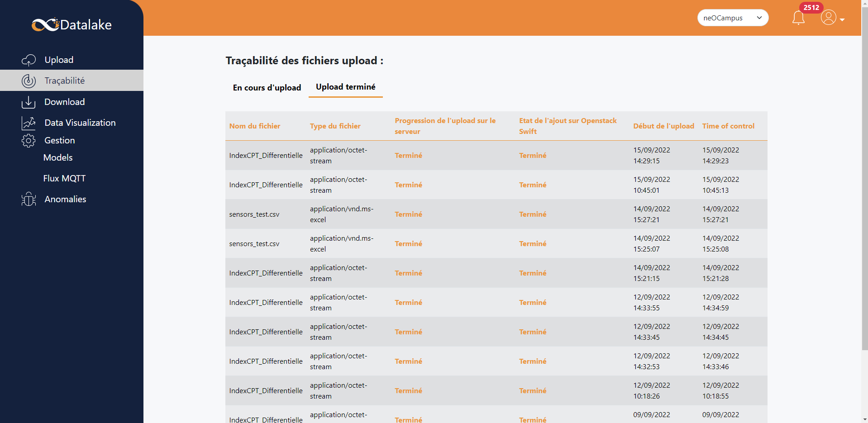Click Terminé progression in 14:29:15 row
The image size is (868, 423).
pos(408,155)
